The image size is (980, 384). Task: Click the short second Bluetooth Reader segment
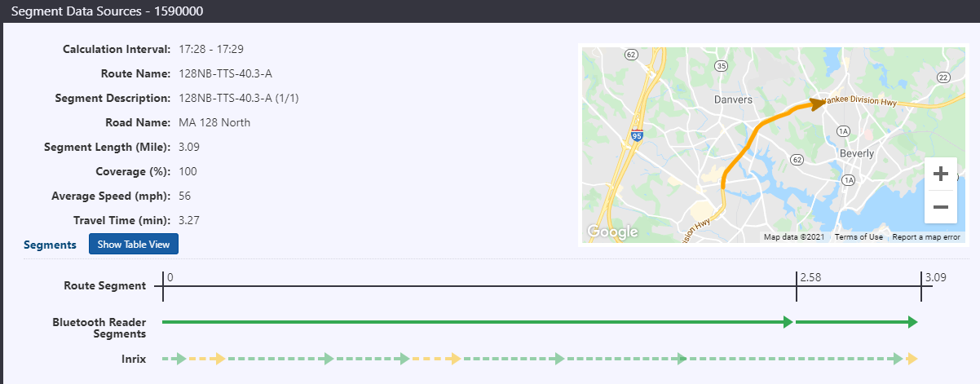click(x=857, y=322)
